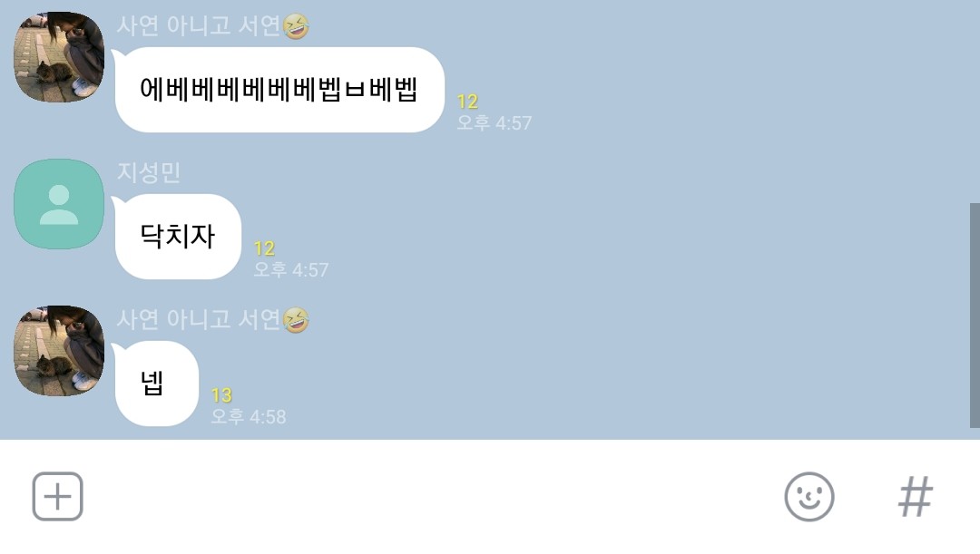Select the 에베베베베베베벱ㅂ베벱 message bubble
Image resolution: width=980 pixels, height=554 pixels.
click(279, 90)
